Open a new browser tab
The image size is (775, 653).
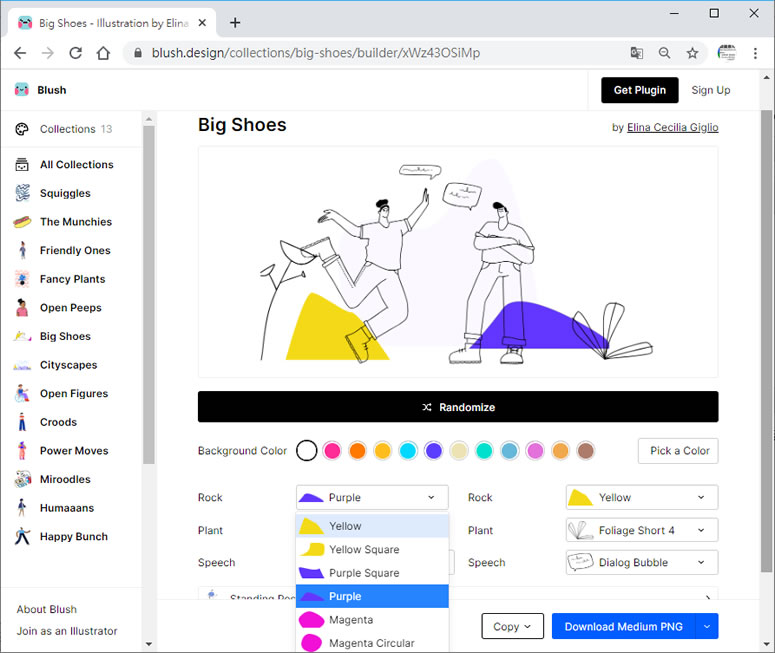235,23
